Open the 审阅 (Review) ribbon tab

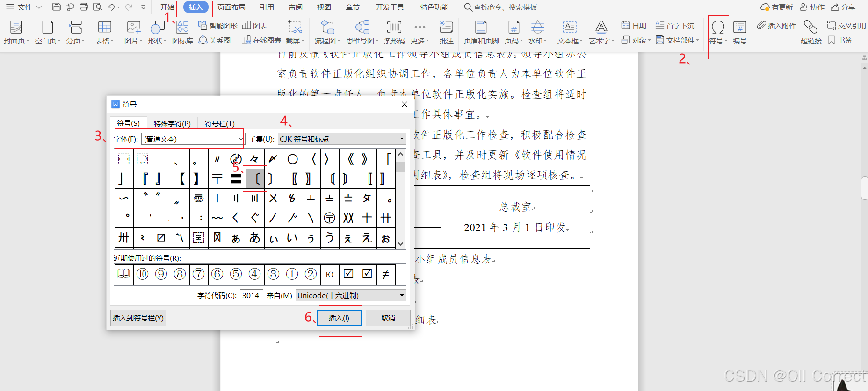[x=296, y=7]
